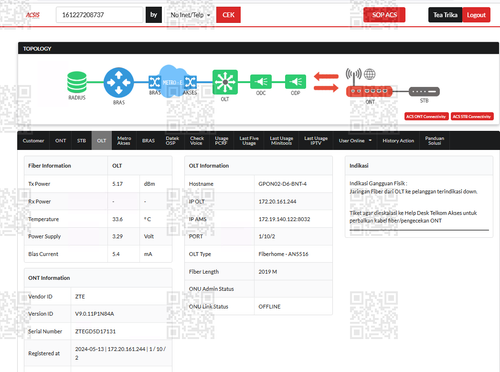The image size is (500, 372).
Task: Click IP OLT value 172.20.161.244
Action: pyautogui.click(x=277, y=202)
